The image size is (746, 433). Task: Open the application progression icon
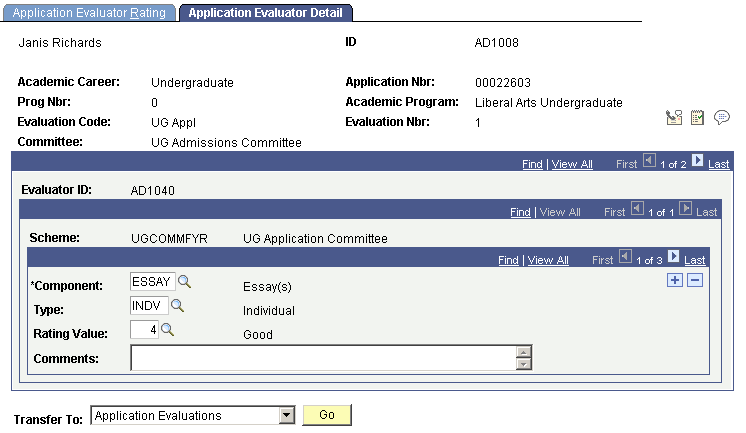pyautogui.click(x=674, y=118)
